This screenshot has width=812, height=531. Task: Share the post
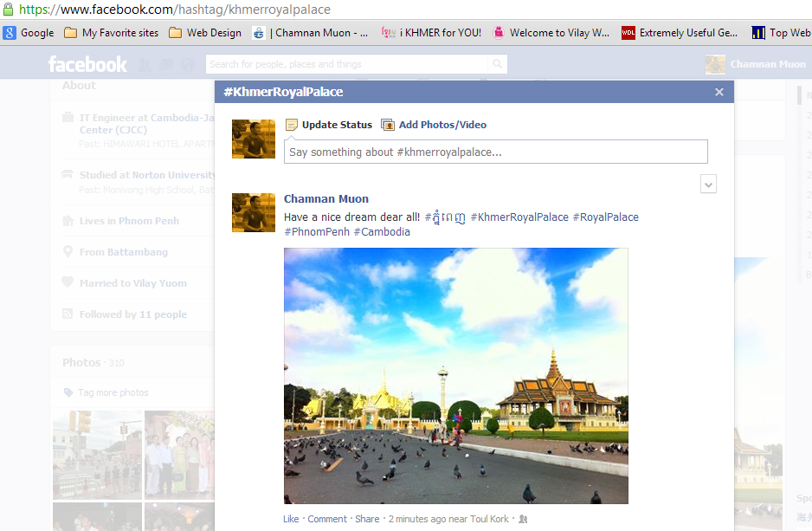tap(367, 519)
